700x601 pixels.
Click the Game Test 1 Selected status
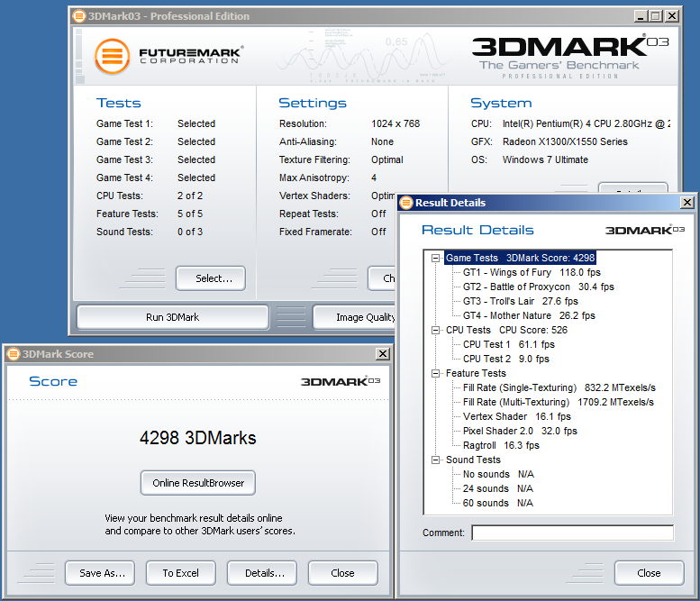click(196, 123)
